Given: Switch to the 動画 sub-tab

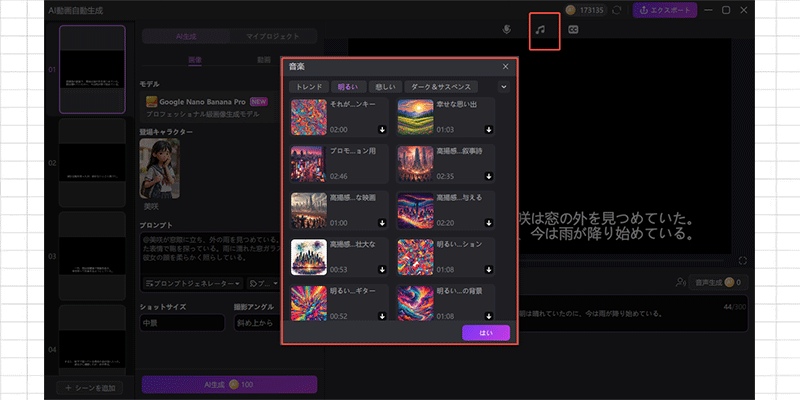Looking at the screenshot, I should point(264,60).
